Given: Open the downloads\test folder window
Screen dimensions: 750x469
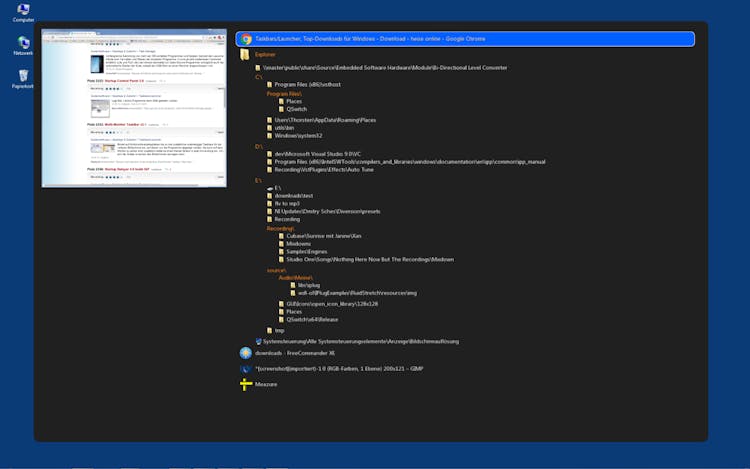Looking at the screenshot, I should [292, 195].
